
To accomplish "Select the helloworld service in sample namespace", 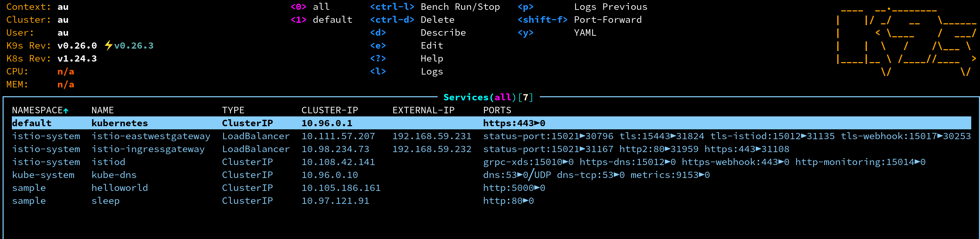I will [x=120, y=188].
